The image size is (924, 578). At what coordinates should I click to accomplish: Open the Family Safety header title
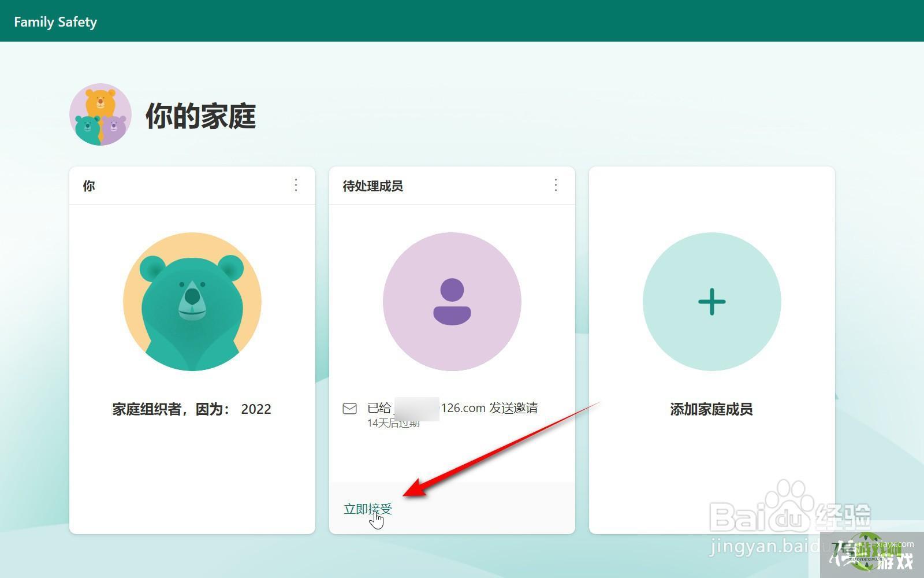pyautogui.click(x=55, y=22)
